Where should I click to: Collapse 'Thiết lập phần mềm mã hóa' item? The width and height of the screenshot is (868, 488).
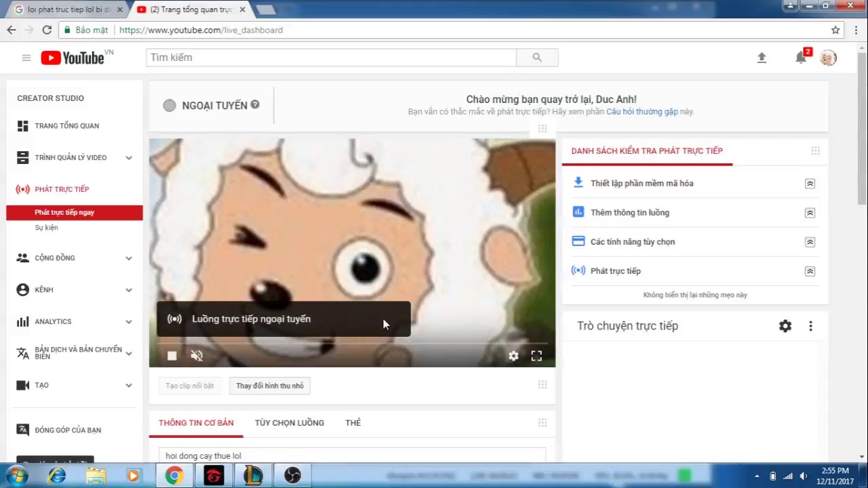(810, 184)
